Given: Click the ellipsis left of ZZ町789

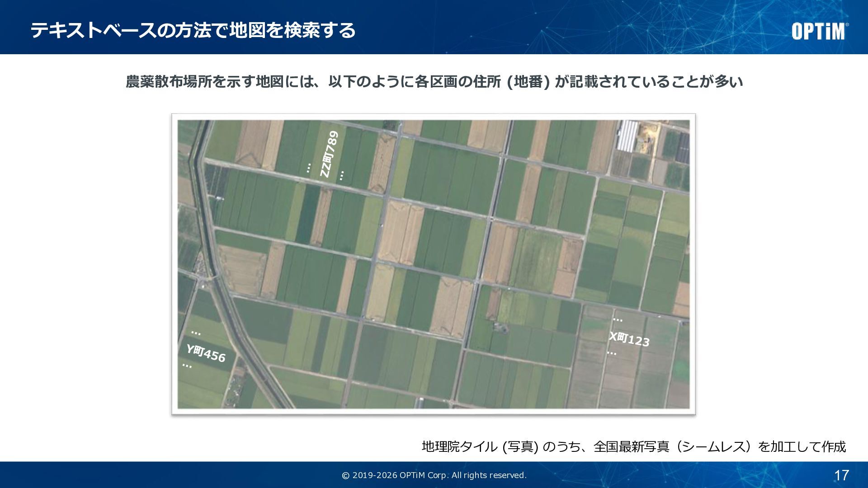Looking at the screenshot, I should point(308,168).
